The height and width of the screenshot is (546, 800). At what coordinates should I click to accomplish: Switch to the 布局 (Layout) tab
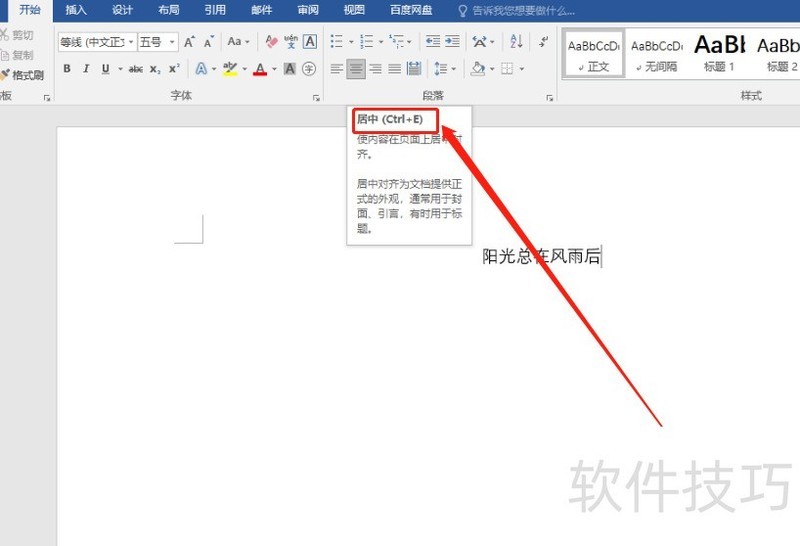tap(169, 10)
